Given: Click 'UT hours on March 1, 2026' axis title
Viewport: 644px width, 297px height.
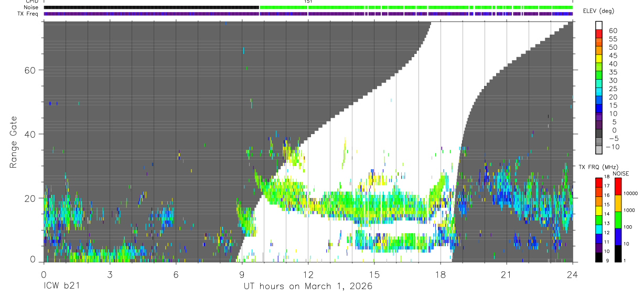Looking at the screenshot, I should (x=308, y=287).
